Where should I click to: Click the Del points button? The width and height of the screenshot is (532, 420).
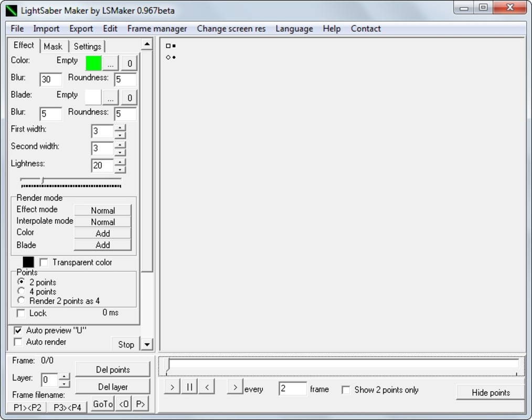(113, 370)
